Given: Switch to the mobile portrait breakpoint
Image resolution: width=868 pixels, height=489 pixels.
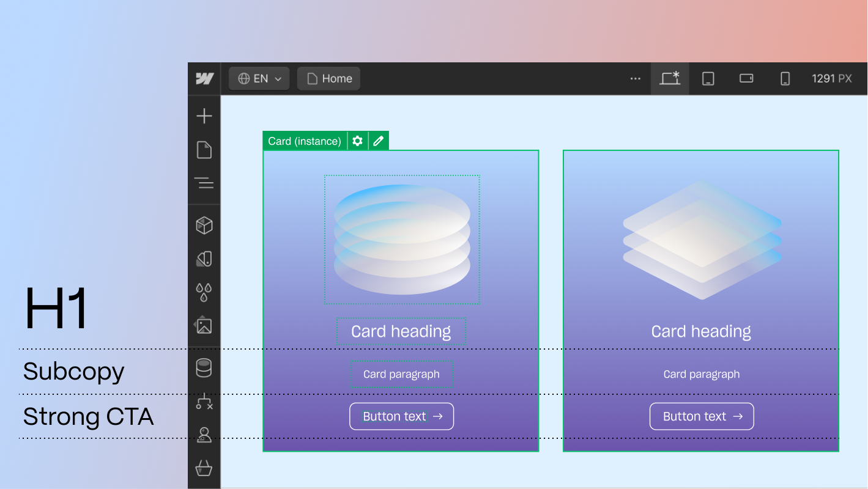Looking at the screenshot, I should (x=784, y=78).
